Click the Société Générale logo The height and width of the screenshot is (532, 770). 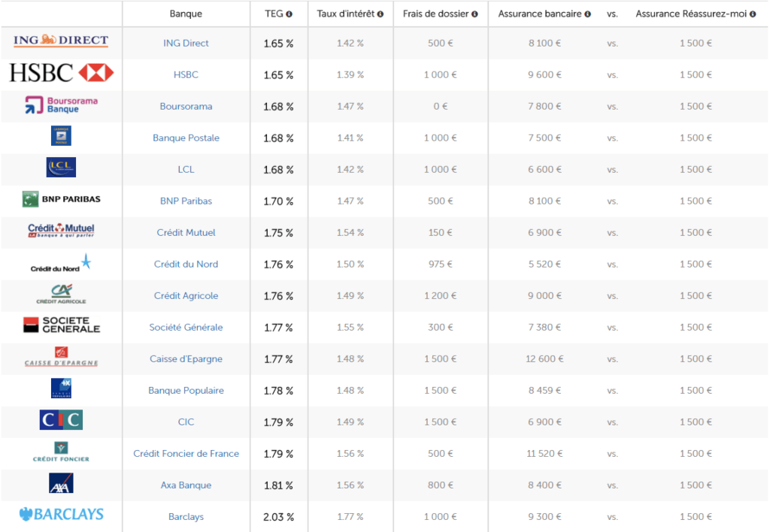pyautogui.click(x=61, y=325)
